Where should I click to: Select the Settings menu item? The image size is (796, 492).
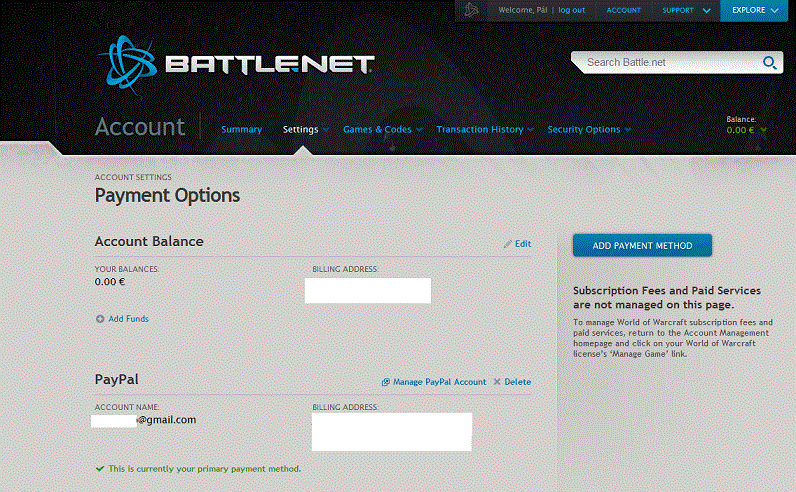(301, 129)
